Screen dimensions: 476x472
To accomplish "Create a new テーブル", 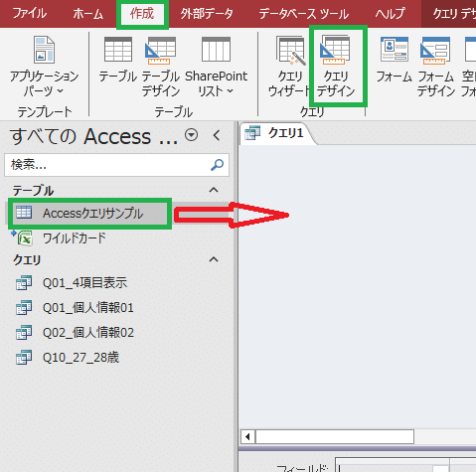I will pyautogui.click(x=118, y=60).
